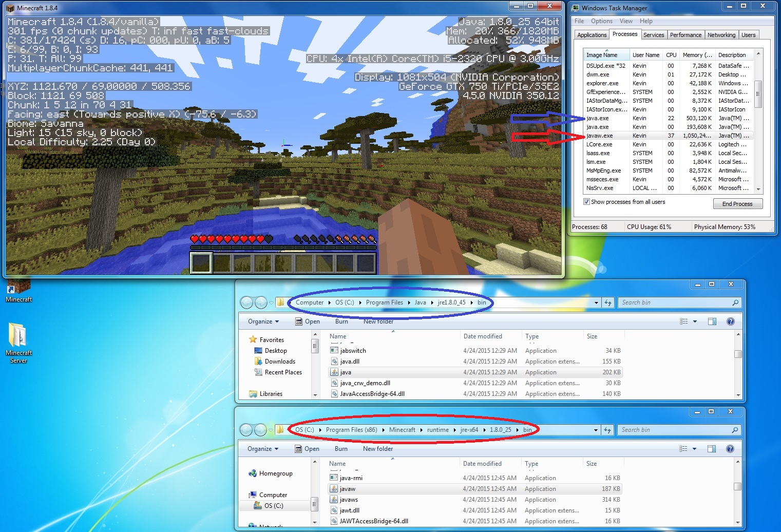781x532 pixels.
Task: Expand address bar history in jre1.8.0_45 window
Action: (x=596, y=302)
